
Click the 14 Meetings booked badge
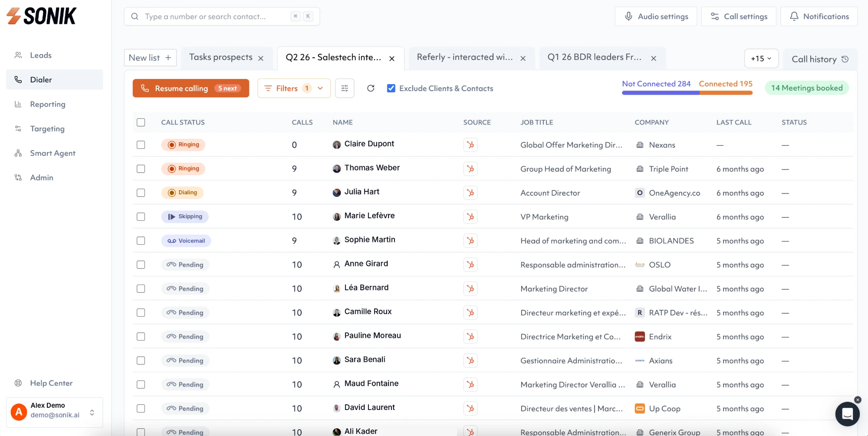point(807,88)
